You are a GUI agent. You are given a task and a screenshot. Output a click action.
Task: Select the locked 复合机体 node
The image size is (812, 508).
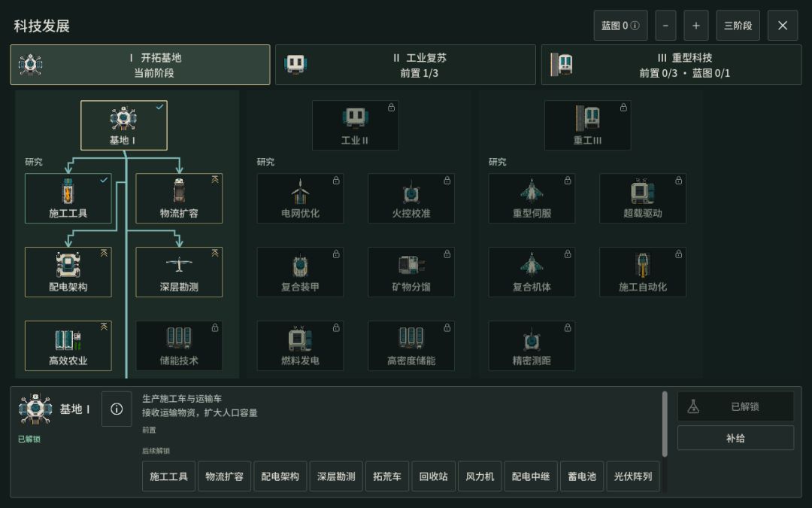coord(532,272)
